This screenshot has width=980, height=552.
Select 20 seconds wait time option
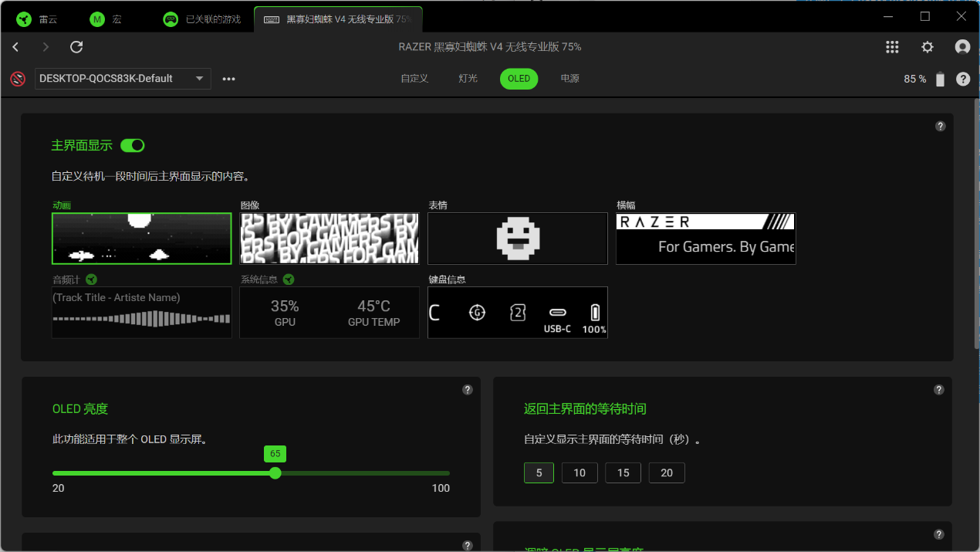click(x=667, y=473)
